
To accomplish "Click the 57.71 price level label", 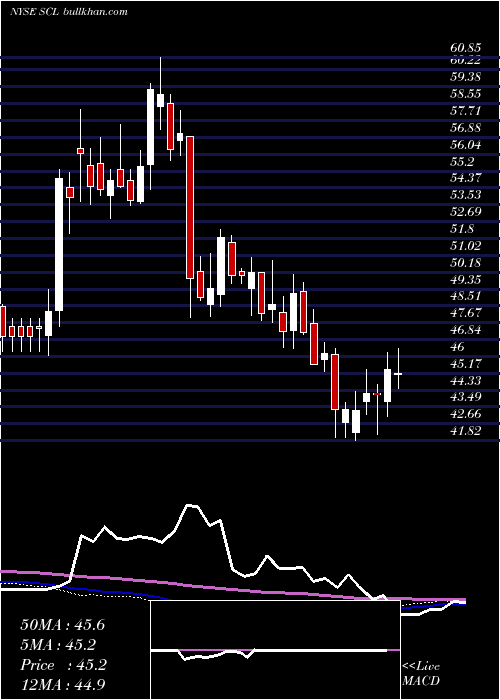I will (x=465, y=111).
